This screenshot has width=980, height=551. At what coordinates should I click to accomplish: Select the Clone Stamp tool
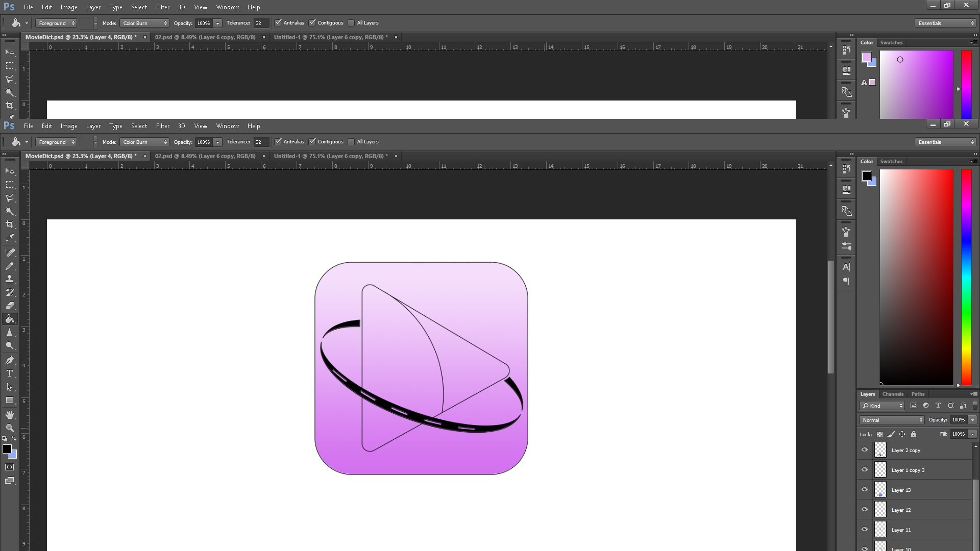pyautogui.click(x=10, y=279)
